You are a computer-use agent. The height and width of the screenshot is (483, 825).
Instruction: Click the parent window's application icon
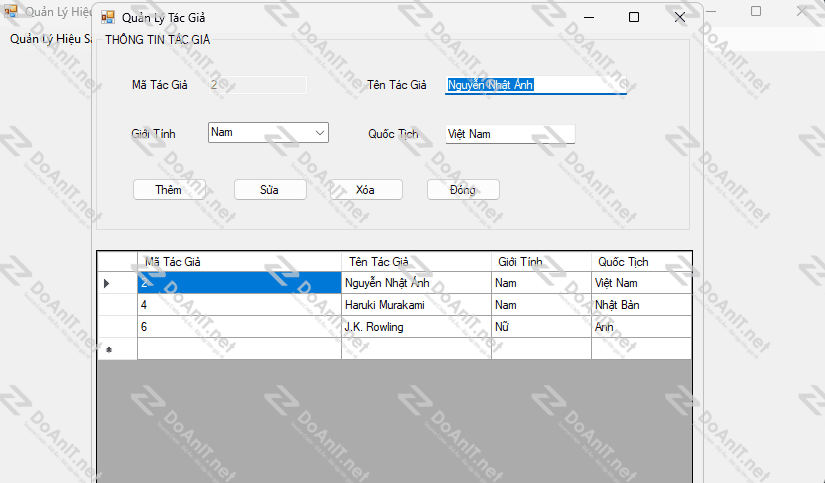coord(11,12)
